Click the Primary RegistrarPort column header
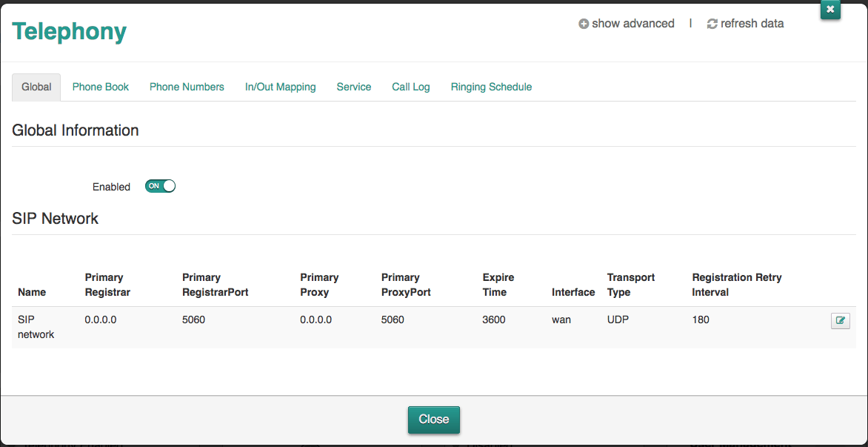Image resolution: width=868 pixels, height=447 pixels. (216, 285)
